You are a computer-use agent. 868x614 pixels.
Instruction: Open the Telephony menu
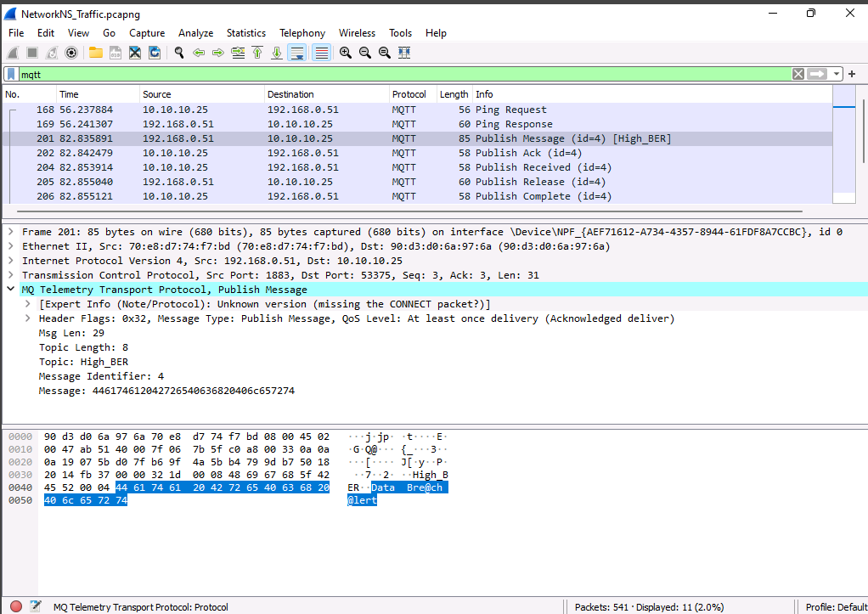click(302, 33)
